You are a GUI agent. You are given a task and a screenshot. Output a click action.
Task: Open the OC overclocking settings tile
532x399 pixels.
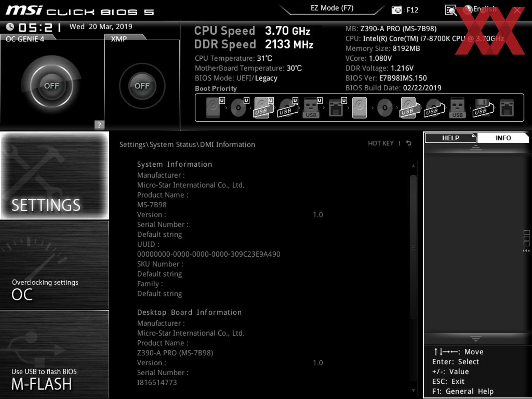click(x=55, y=265)
